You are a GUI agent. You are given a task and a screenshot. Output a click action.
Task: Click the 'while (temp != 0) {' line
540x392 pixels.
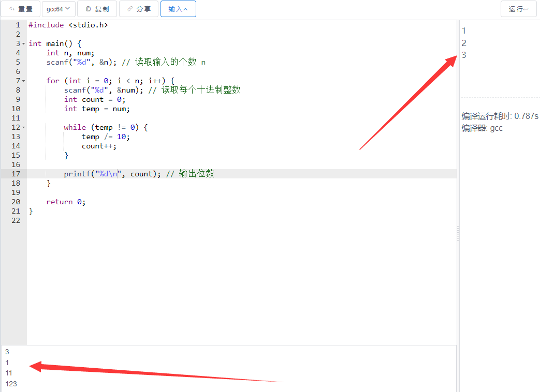tap(106, 128)
